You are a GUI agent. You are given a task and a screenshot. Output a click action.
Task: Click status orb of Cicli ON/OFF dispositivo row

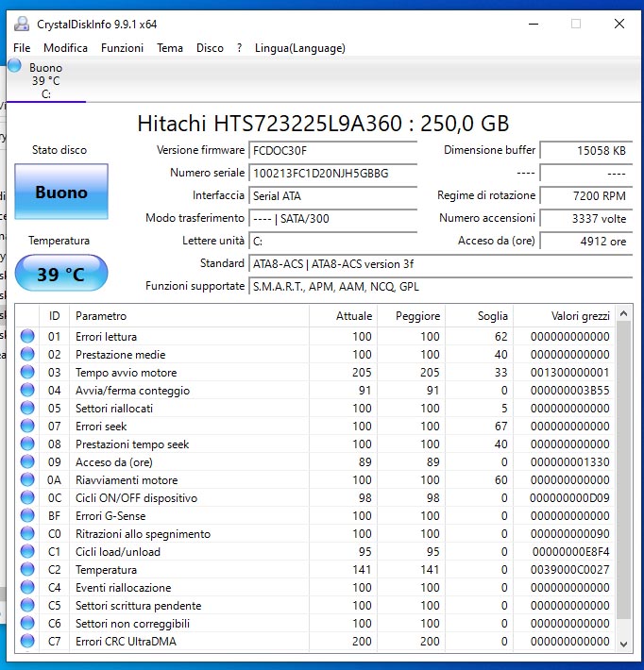(x=27, y=498)
